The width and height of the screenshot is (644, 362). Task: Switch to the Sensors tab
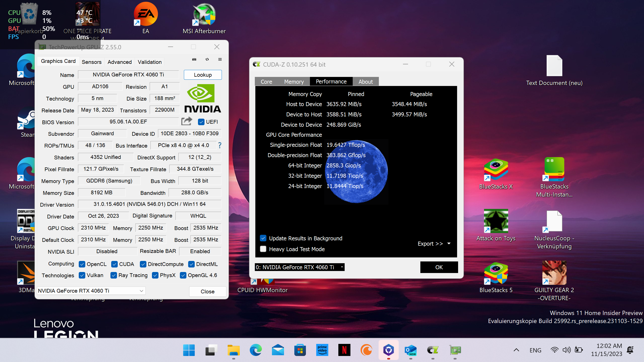(92, 62)
